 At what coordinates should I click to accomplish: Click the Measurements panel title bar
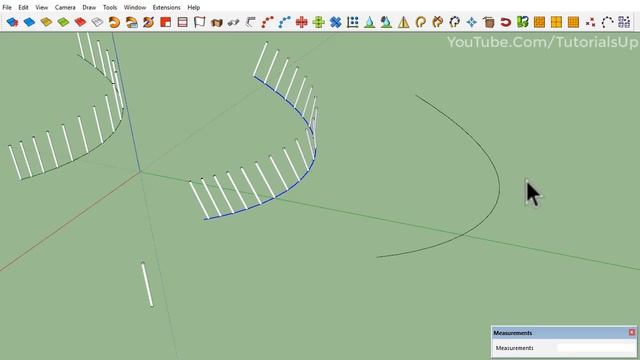[564, 333]
